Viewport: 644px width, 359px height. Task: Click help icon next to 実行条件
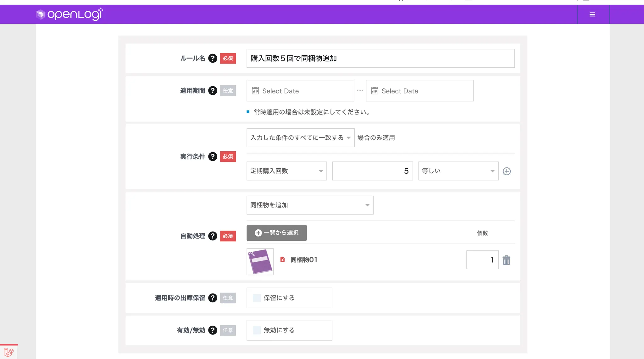click(x=213, y=156)
